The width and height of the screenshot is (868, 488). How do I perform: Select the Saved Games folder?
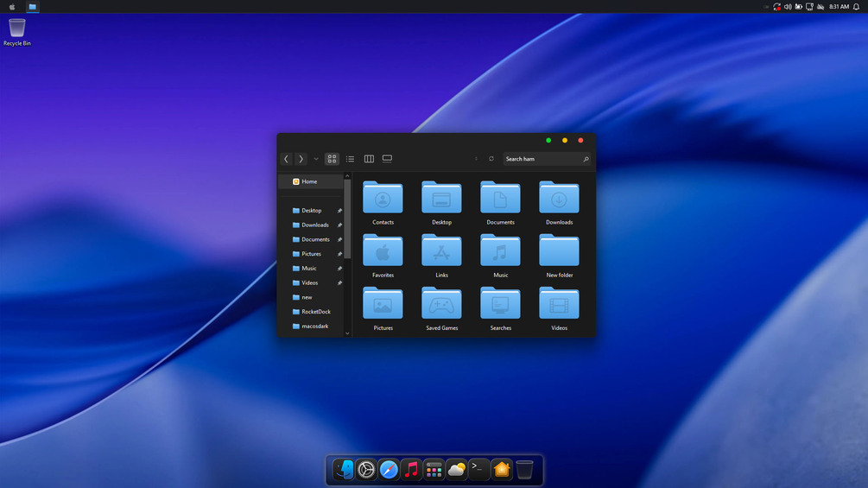[x=441, y=308]
